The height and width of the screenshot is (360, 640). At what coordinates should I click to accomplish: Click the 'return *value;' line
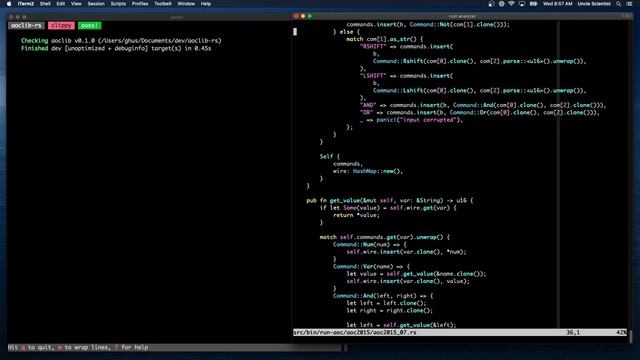tap(356, 215)
